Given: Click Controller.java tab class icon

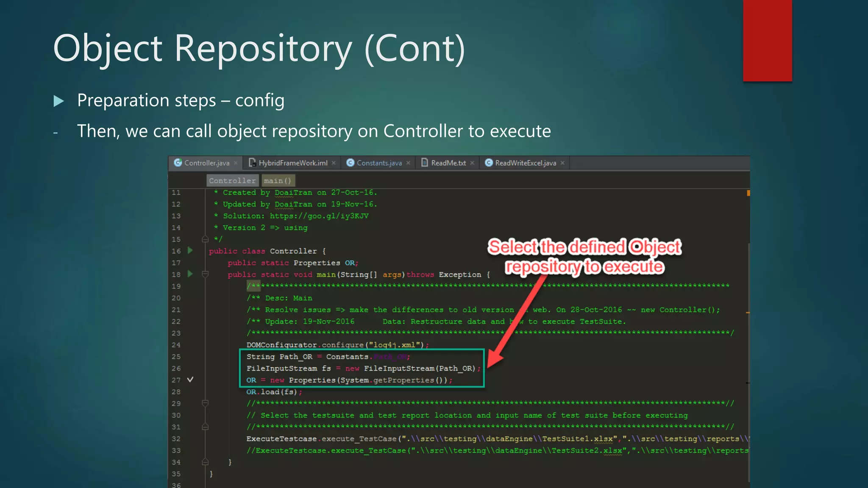Looking at the screenshot, I should pyautogui.click(x=178, y=163).
